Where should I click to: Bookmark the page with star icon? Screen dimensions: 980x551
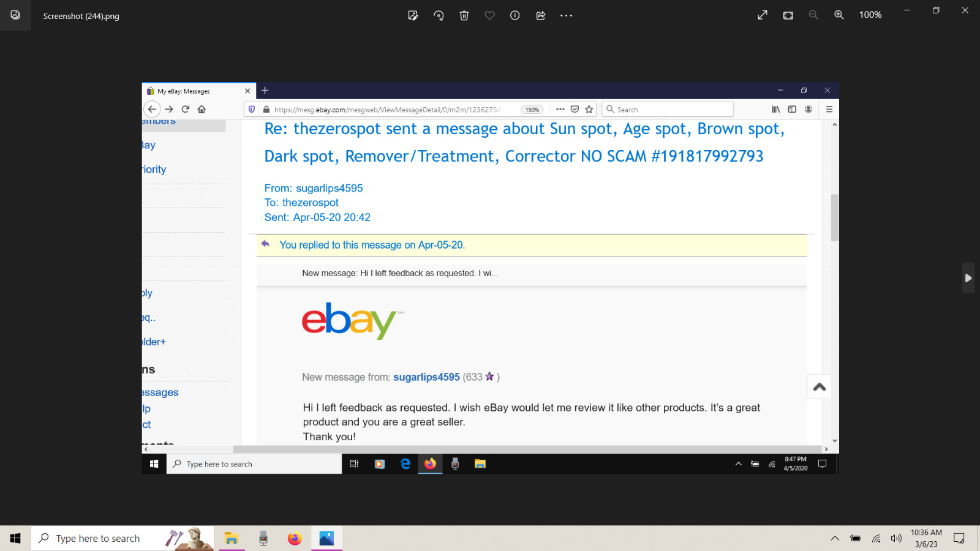click(589, 109)
